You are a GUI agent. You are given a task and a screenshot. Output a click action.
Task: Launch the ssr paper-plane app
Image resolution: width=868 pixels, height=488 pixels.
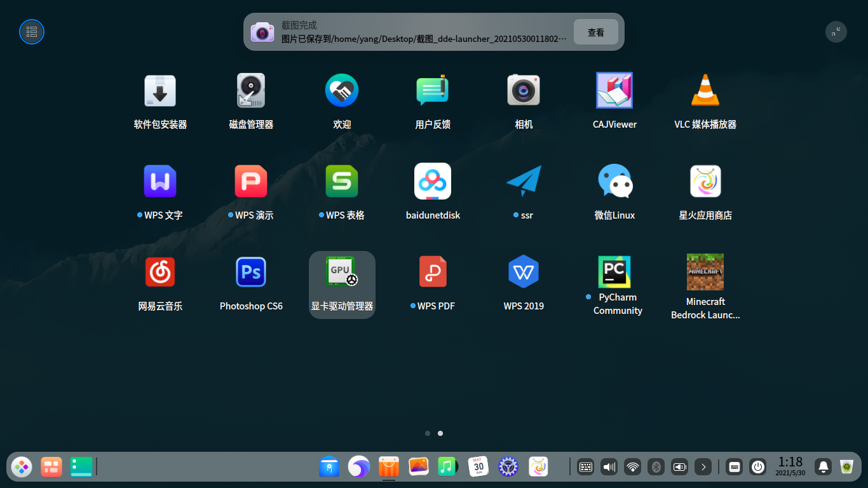[x=524, y=181]
